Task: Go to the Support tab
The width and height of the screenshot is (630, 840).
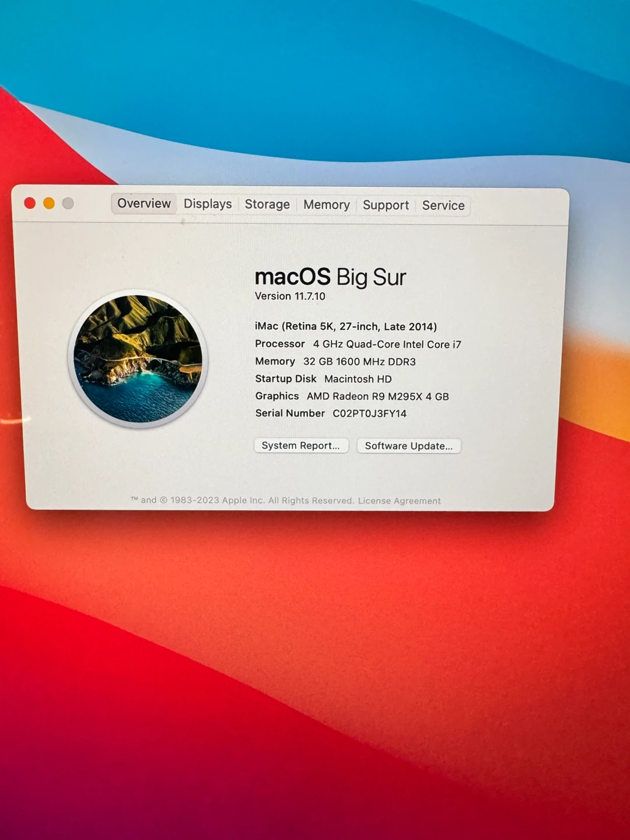Action: 386,205
